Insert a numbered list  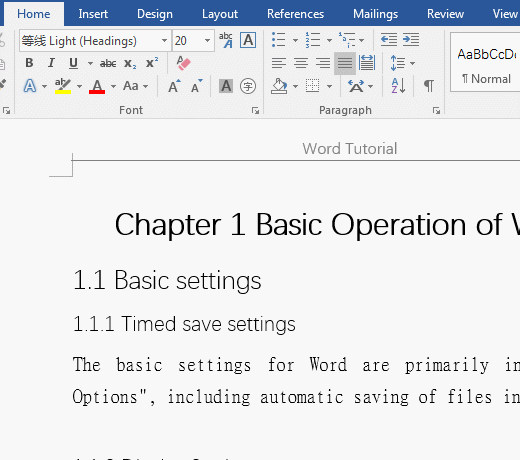tap(313, 40)
